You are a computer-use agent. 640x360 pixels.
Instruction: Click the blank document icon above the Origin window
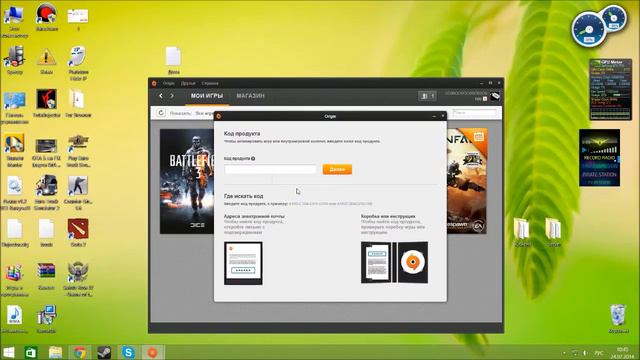click(x=173, y=60)
